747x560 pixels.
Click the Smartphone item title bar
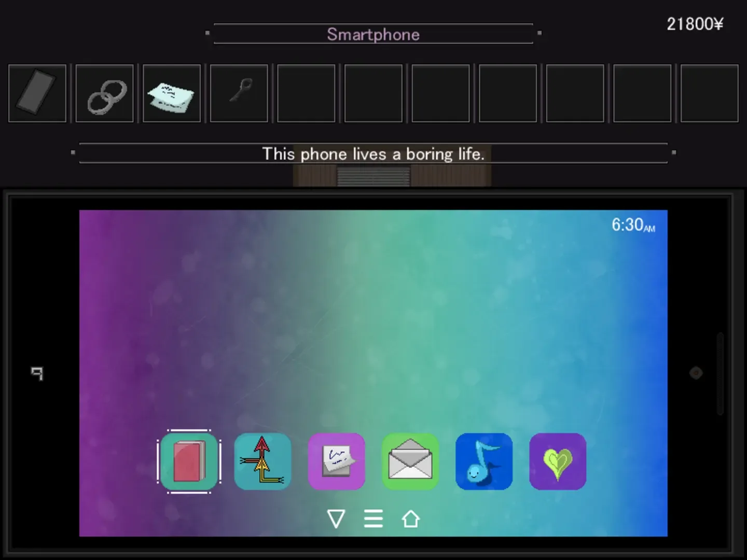coord(373,34)
